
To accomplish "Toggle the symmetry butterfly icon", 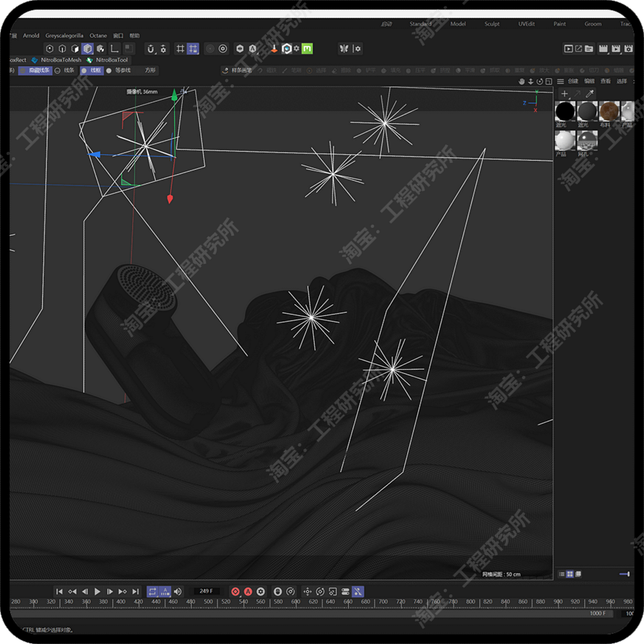I will tap(344, 49).
